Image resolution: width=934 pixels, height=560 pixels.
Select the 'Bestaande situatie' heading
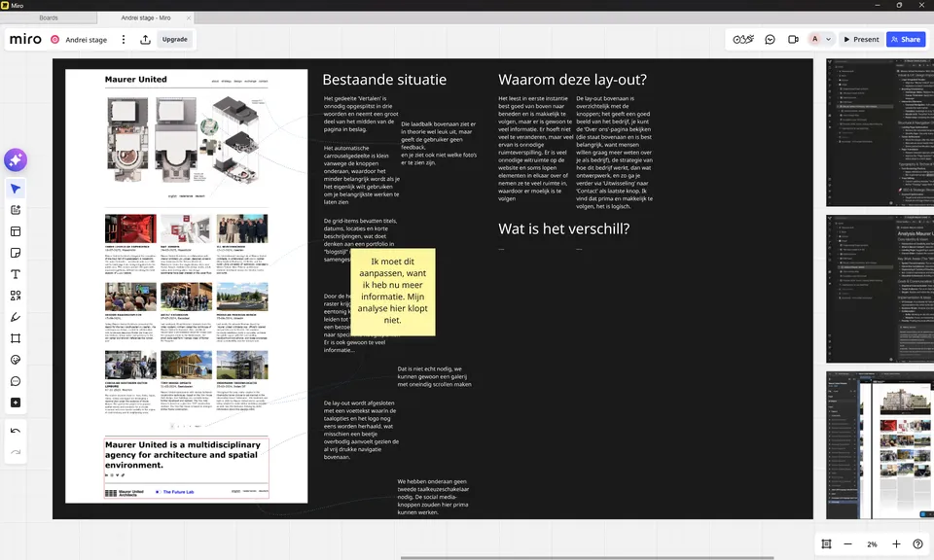(x=384, y=80)
